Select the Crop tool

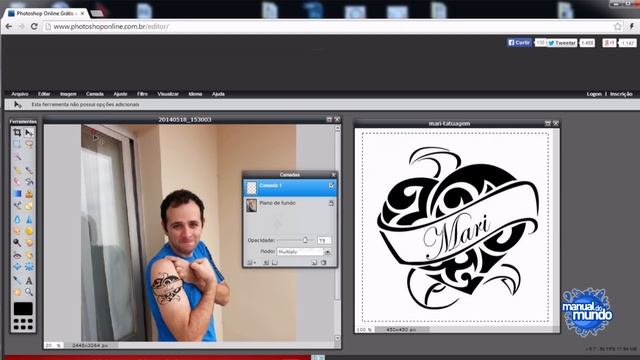pyautogui.click(x=17, y=132)
